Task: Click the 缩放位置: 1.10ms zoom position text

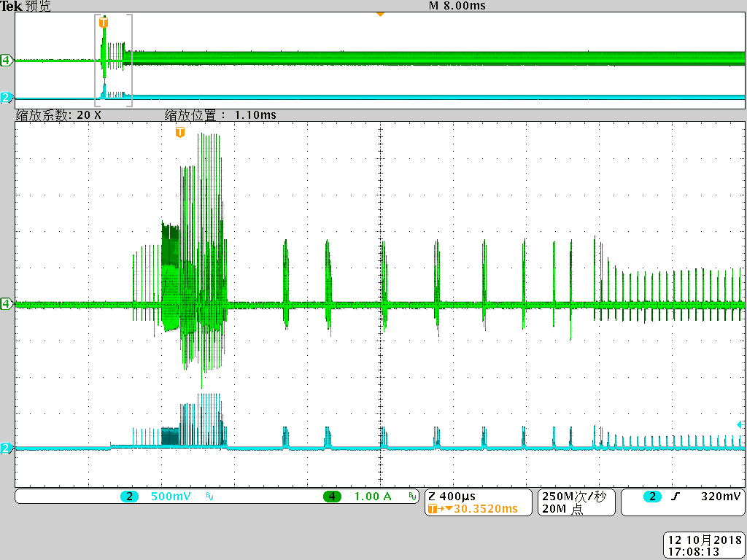Action: click(x=220, y=115)
